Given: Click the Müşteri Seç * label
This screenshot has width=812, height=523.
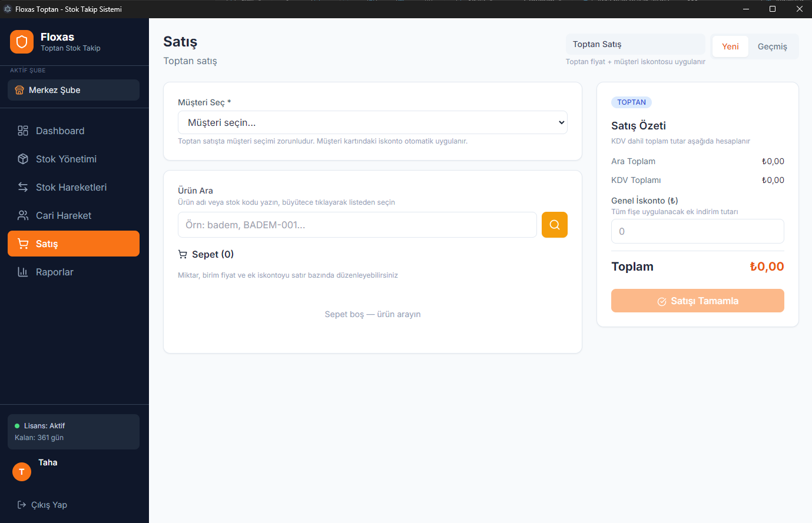Looking at the screenshot, I should 204,102.
